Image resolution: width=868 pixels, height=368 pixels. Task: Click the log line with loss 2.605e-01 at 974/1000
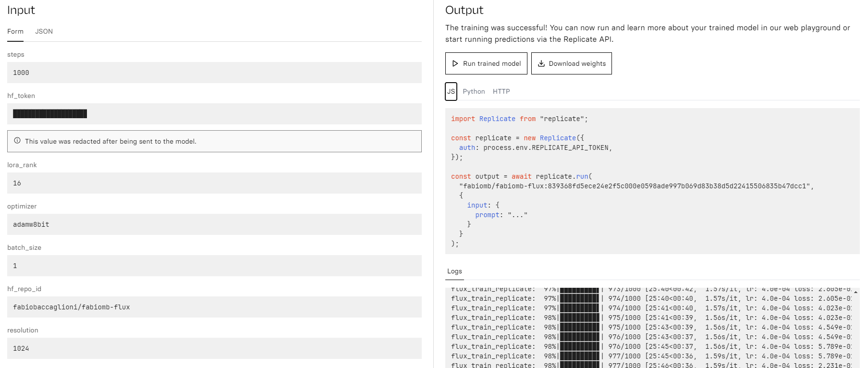click(651, 298)
